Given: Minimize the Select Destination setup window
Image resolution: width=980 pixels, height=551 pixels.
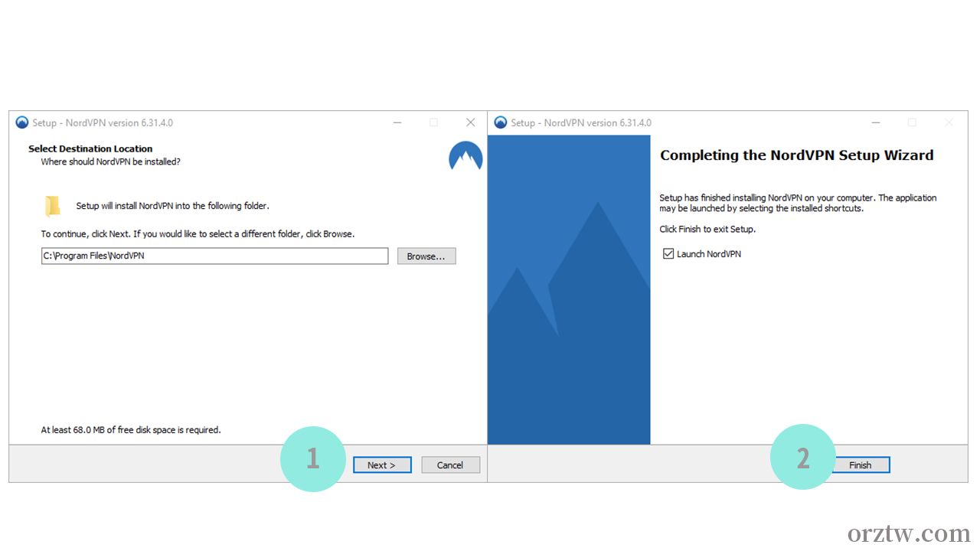Looking at the screenshot, I should coord(397,122).
